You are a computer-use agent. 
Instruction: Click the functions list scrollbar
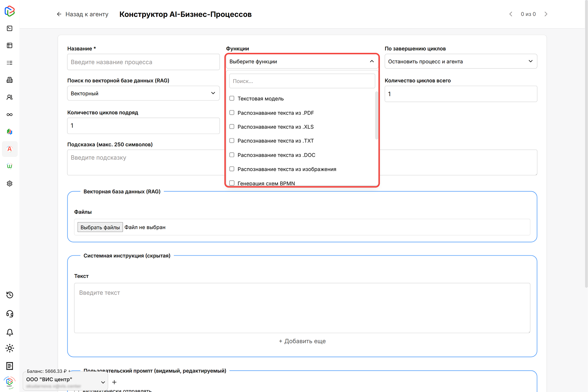pos(376,116)
